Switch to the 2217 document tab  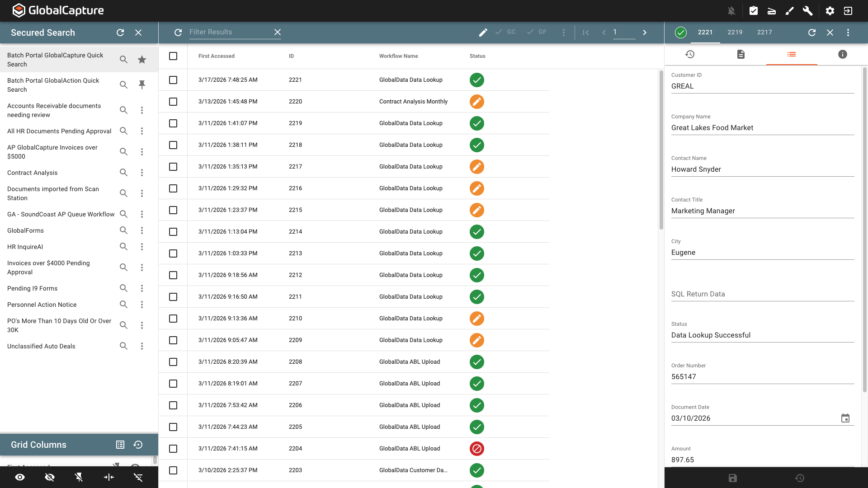coord(764,32)
